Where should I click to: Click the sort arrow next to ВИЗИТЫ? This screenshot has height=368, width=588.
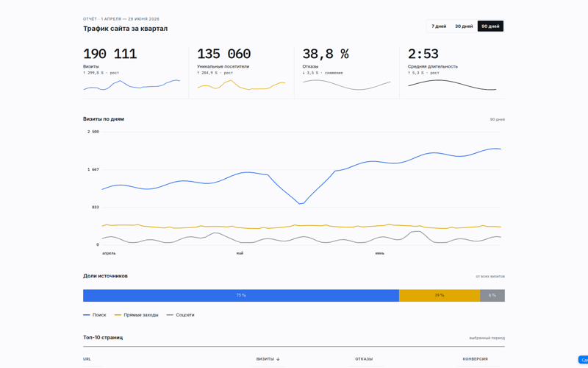(278, 359)
